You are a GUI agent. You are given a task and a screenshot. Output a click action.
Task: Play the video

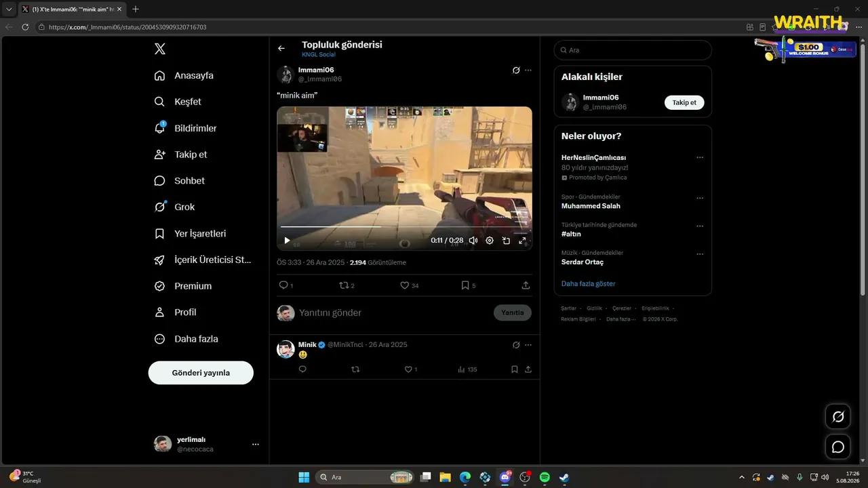[287, 241]
